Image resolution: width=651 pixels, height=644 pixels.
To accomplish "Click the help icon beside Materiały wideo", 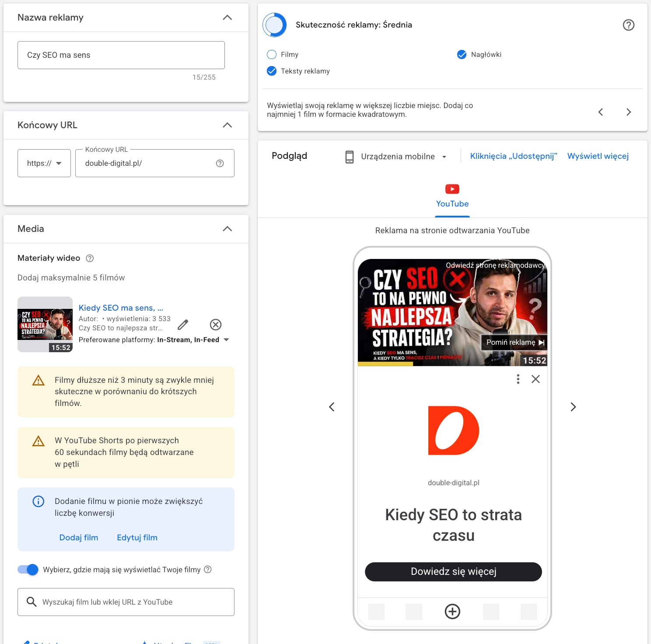I will (90, 258).
